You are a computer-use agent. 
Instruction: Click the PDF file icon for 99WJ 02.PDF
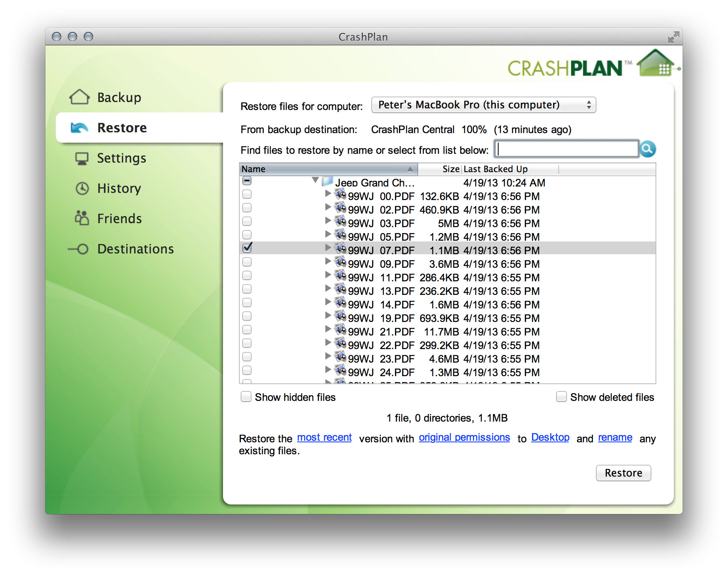(340, 208)
